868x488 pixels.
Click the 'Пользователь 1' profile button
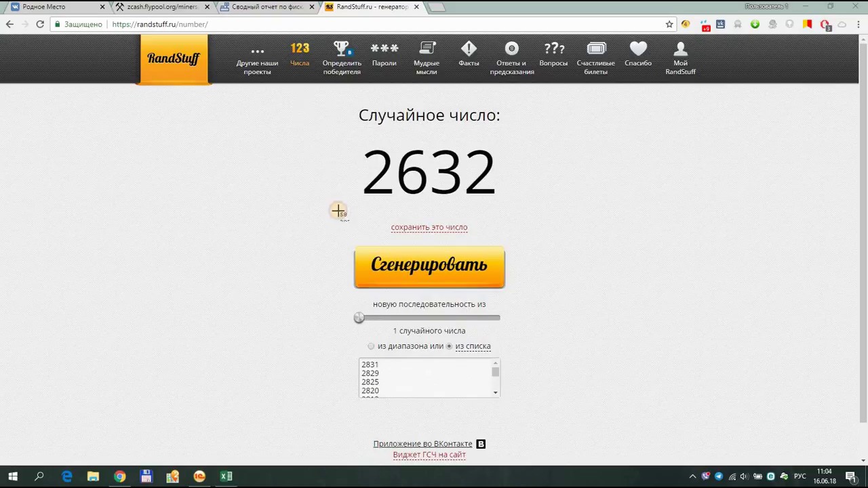766,7
